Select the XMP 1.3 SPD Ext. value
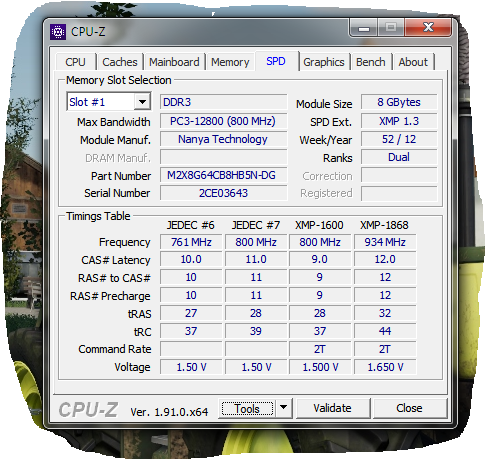Screen dimensions: 486x460 [399, 121]
